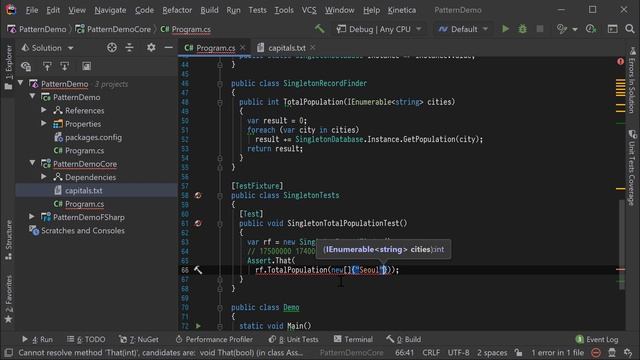Open the Favorites tool window side tab

pos(8,299)
